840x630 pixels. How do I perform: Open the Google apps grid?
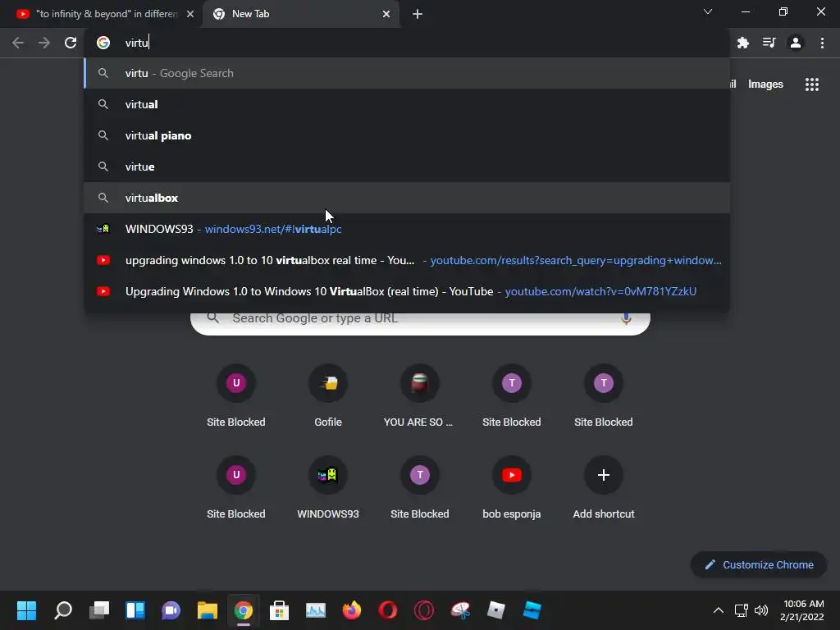811,84
